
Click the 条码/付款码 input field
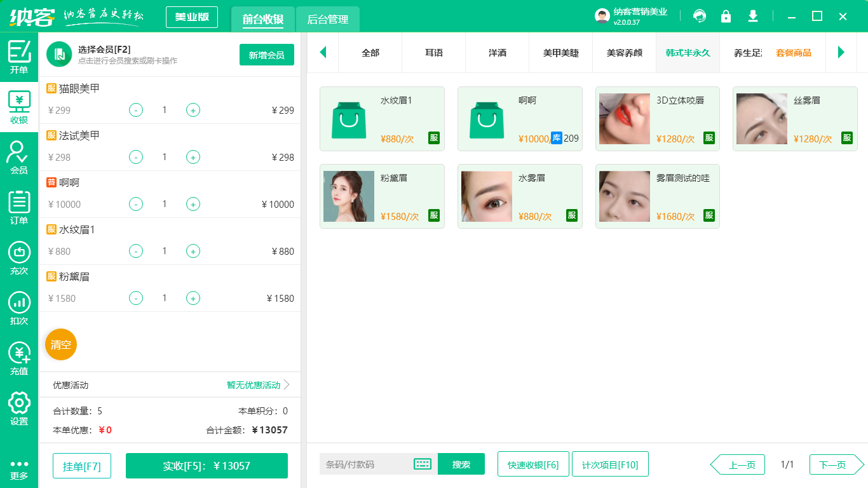click(x=365, y=464)
